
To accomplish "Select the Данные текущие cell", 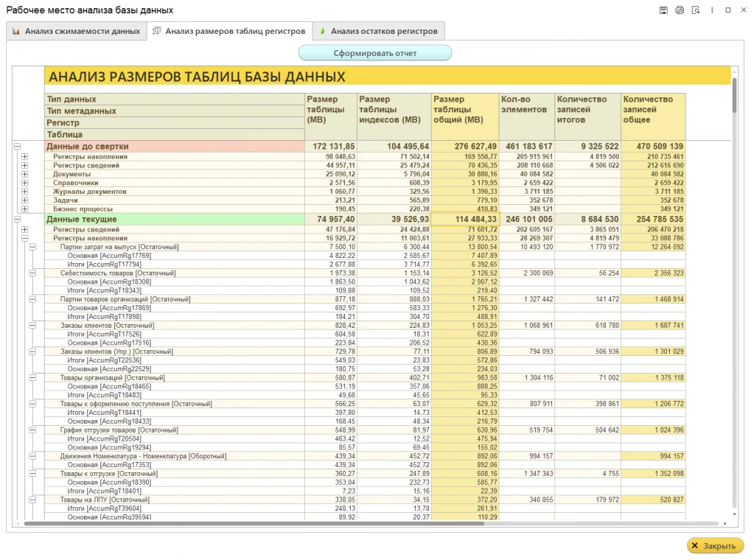I will click(175, 219).
